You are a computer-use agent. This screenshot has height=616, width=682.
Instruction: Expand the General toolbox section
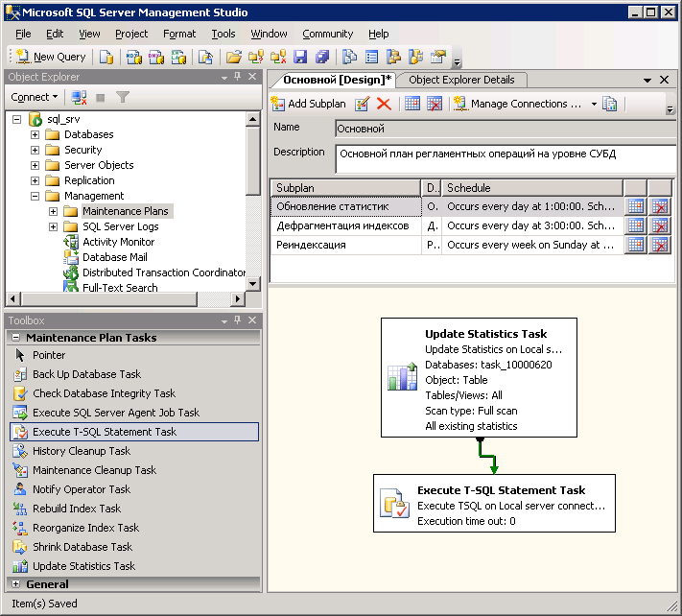coord(15,583)
